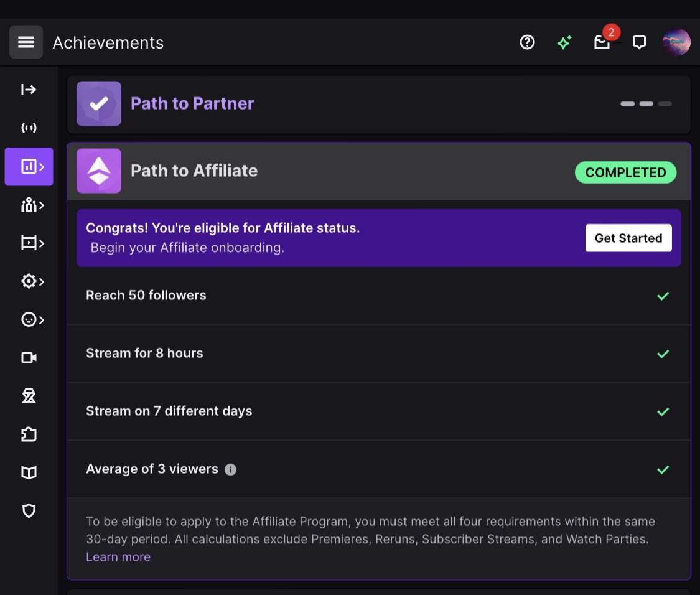Open the help question mark icon
This screenshot has height=595, width=700.
(x=527, y=42)
